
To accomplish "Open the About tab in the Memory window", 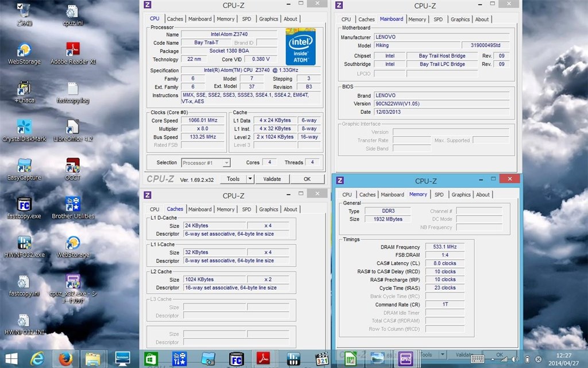I will tap(482, 194).
